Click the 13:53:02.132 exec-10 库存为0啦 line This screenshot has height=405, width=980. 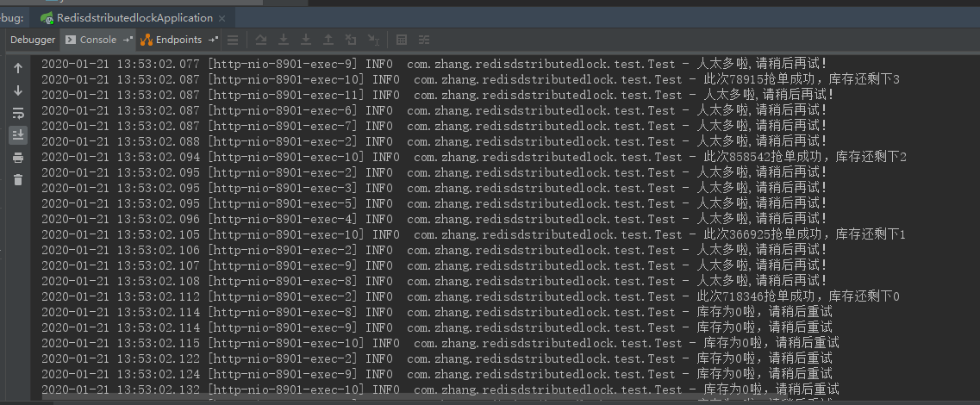[x=440, y=389]
